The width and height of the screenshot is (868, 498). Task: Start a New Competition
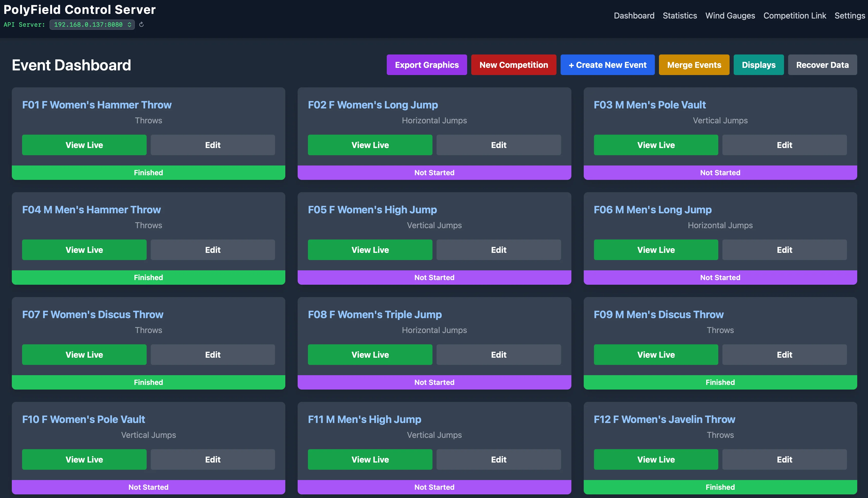(x=513, y=65)
